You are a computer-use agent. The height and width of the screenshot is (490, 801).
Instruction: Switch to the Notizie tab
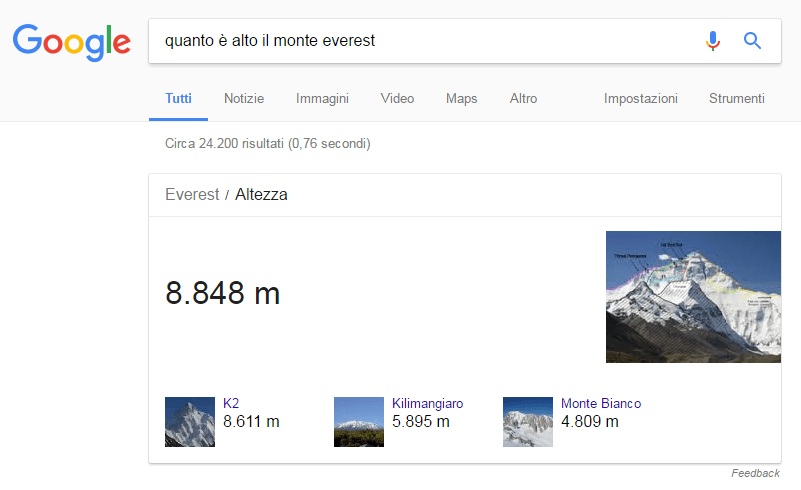coord(244,99)
